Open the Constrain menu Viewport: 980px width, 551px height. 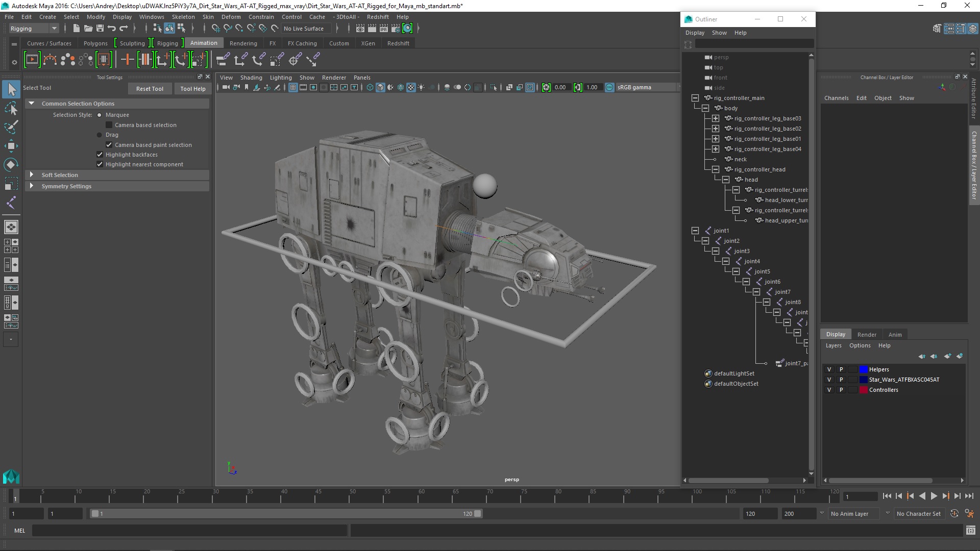click(261, 17)
